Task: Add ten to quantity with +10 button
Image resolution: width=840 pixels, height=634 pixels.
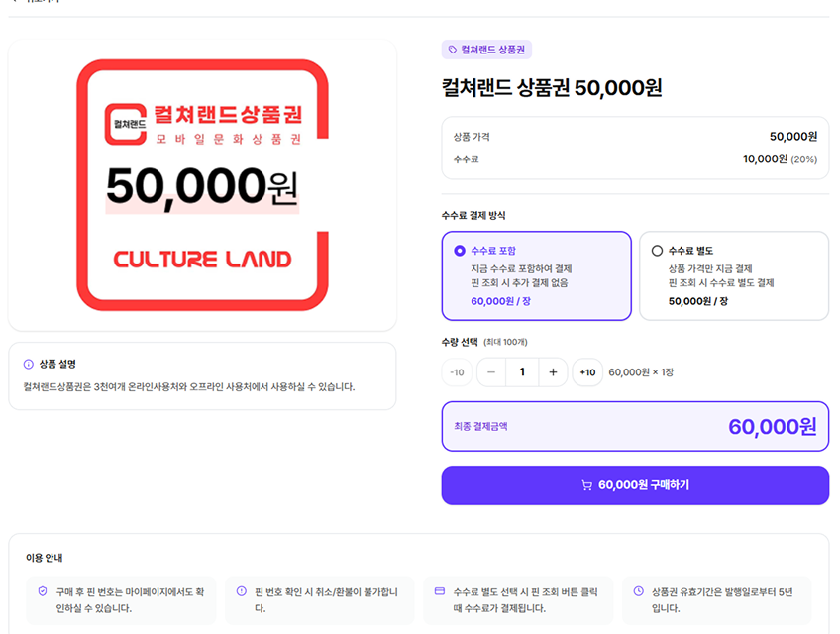Action: tap(587, 372)
